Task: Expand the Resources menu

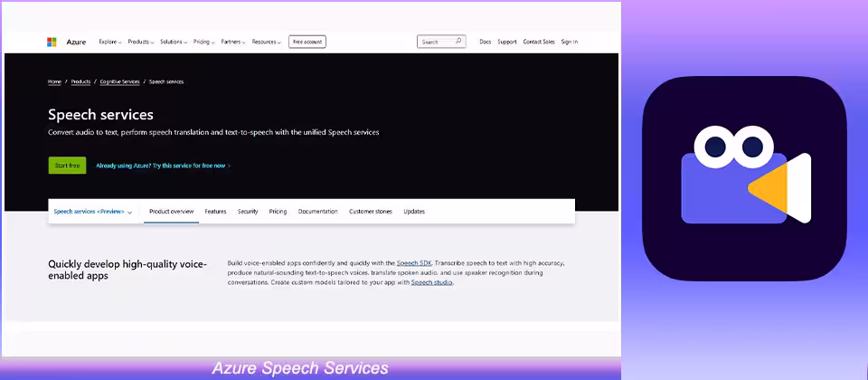Action: tap(266, 43)
